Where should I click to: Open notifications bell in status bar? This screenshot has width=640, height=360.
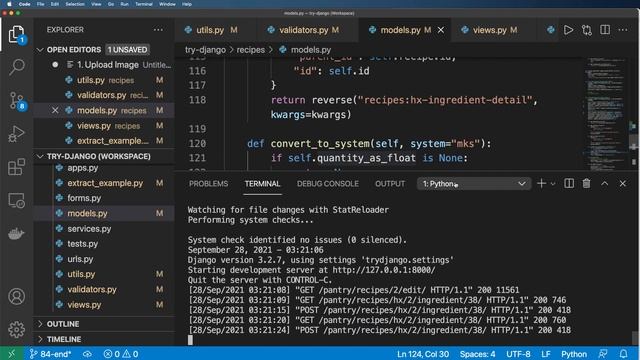point(623,354)
